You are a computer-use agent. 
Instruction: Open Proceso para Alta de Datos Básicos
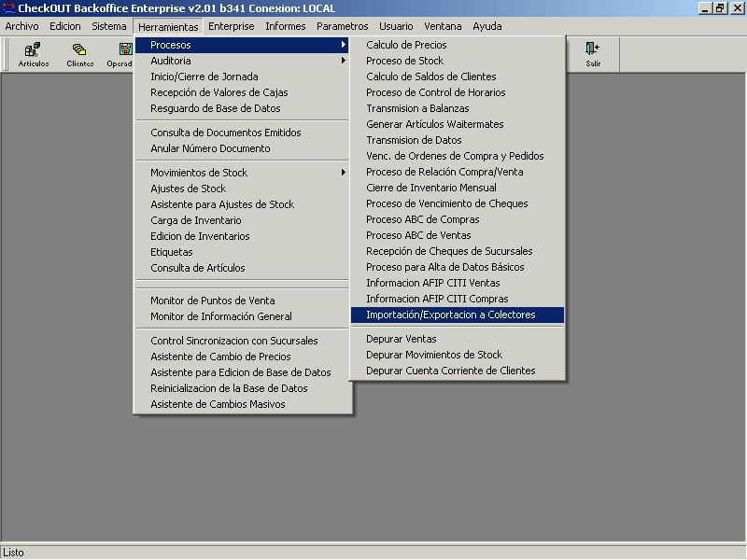click(x=458, y=267)
